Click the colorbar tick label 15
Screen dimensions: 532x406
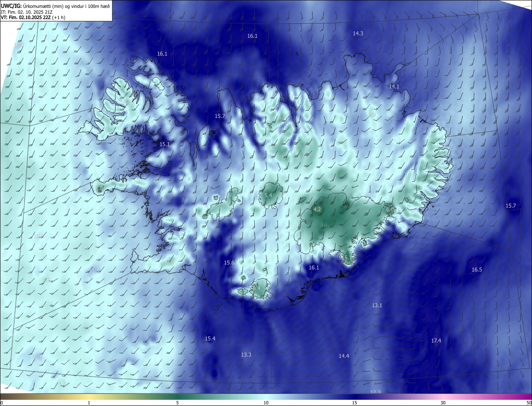pyautogui.click(x=355, y=403)
